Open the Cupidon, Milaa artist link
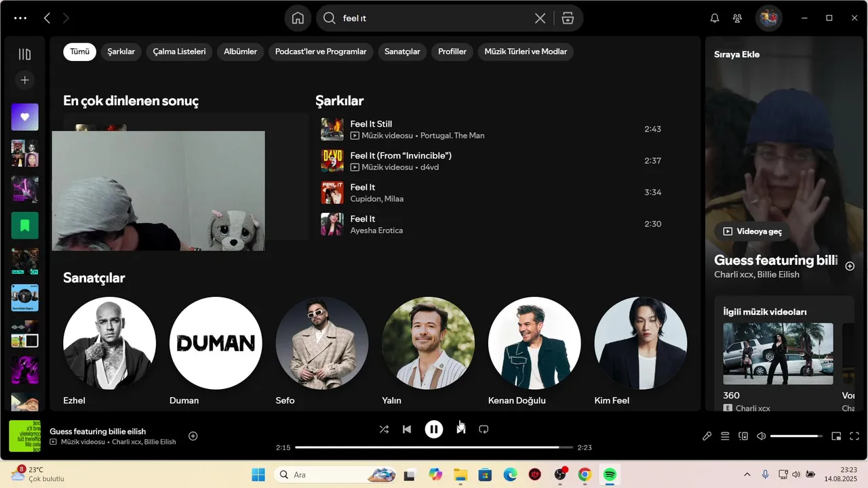The height and width of the screenshot is (488, 868). point(376,199)
